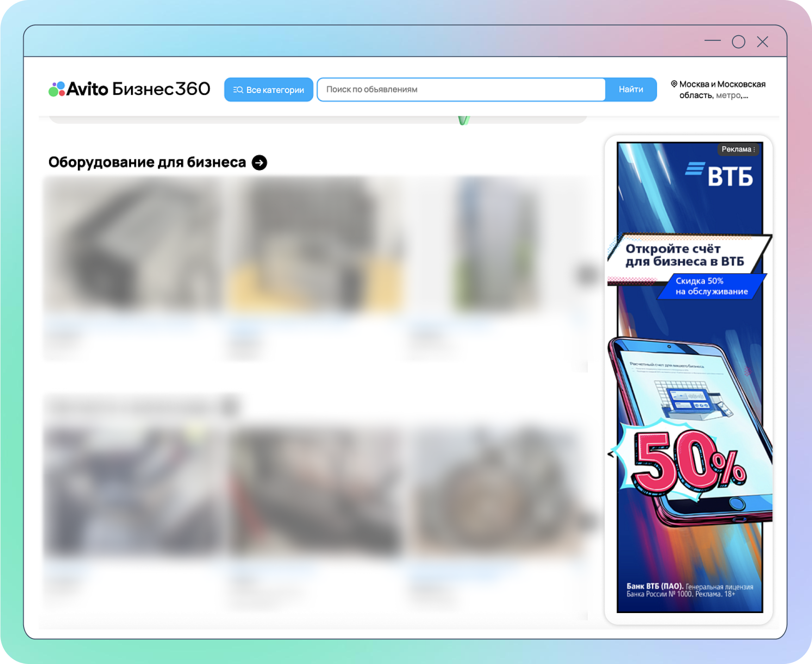Screen dimensions: 812x664
Task: Click the red 50% badge in the ad
Action: pyautogui.click(x=688, y=463)
